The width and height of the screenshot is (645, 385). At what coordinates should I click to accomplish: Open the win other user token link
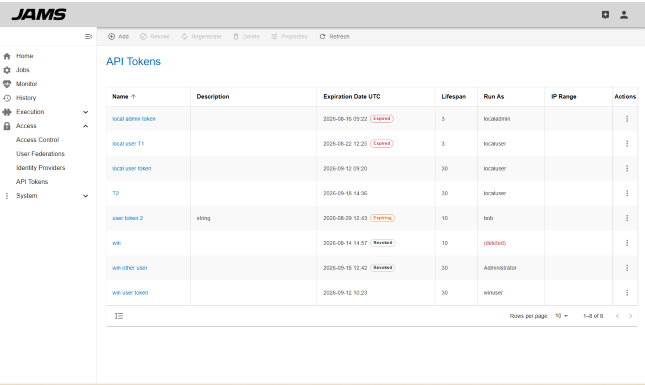click(130, 268)
